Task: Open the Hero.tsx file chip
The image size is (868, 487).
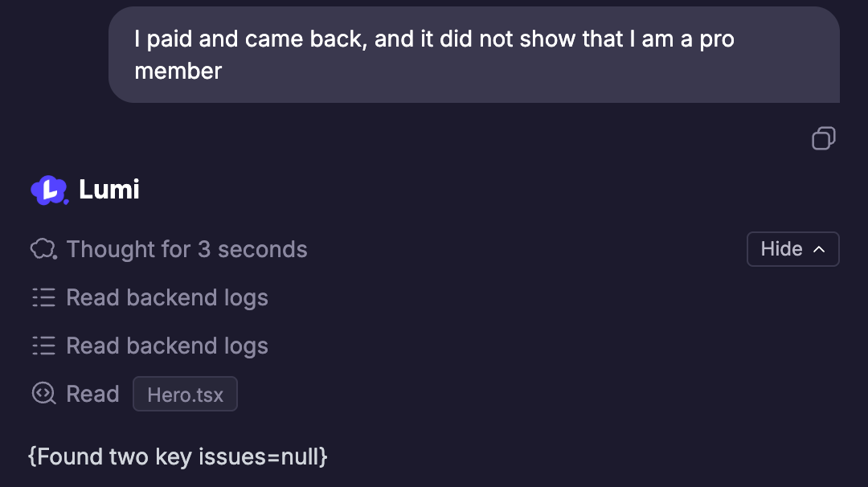Action: pyautogui.click(x=185, y=394)
